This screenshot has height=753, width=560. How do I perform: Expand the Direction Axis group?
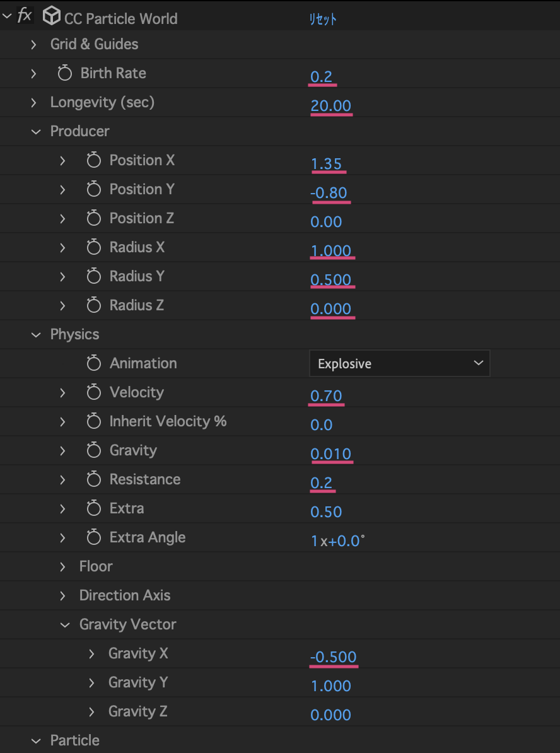62,595
